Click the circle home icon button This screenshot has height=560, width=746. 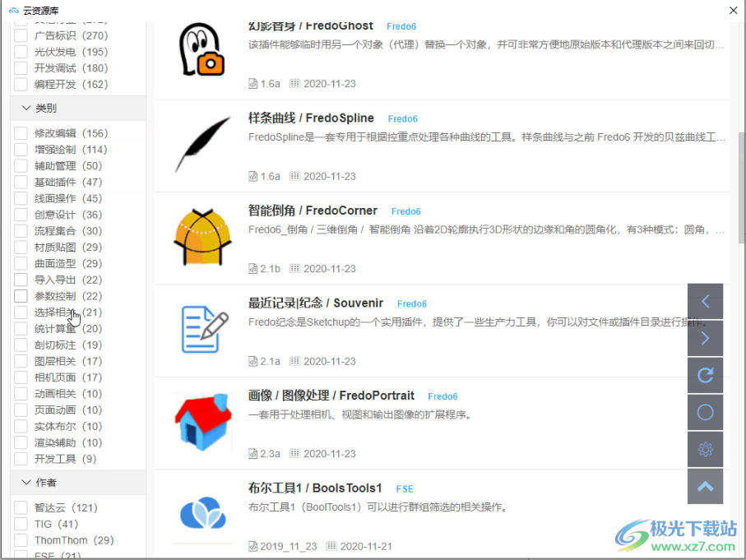705,413
